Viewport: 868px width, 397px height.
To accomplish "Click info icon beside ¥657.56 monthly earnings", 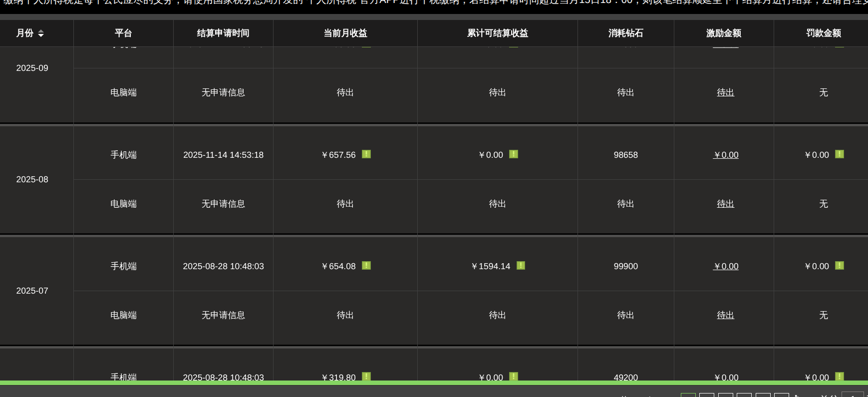I will click(x=366, y=154).
